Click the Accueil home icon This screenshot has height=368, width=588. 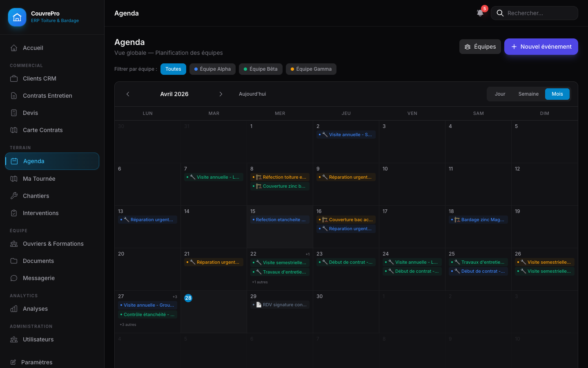[x=14, y=48]
